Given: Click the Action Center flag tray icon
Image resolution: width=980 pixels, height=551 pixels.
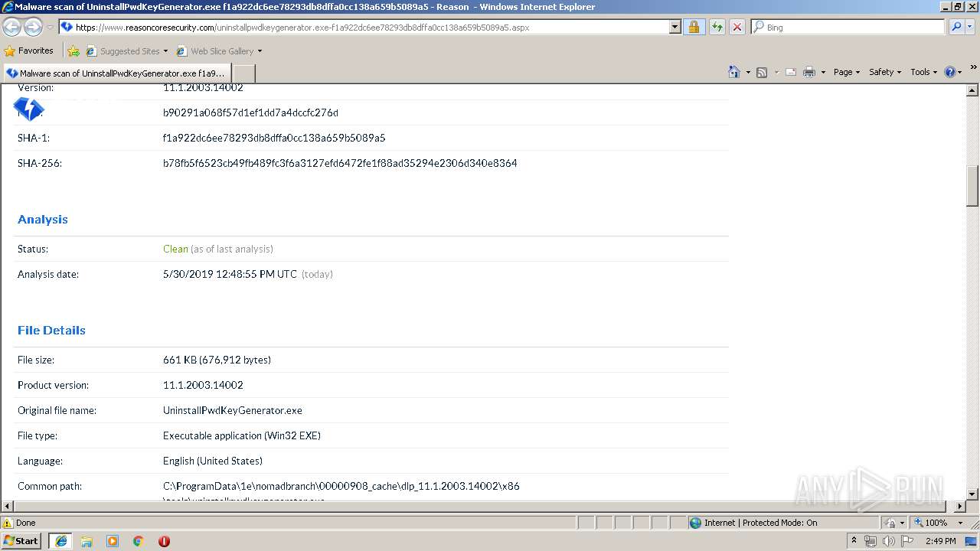Looking at the screenshot, I should coord(906,541).
